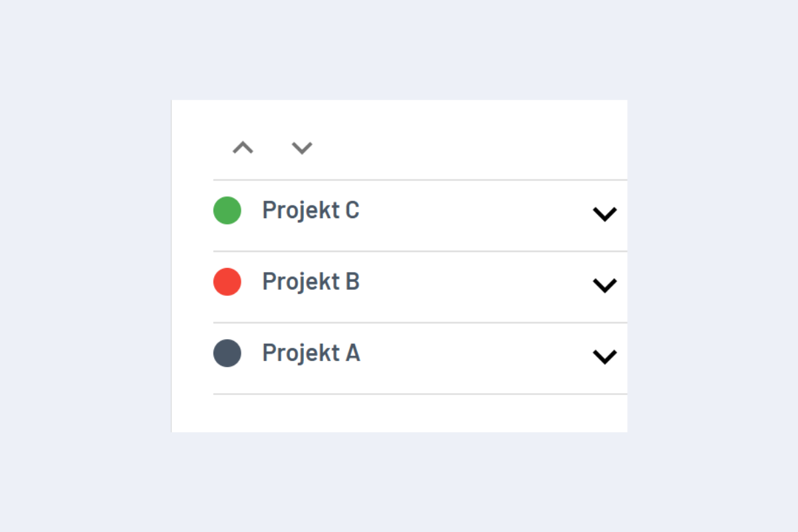Click the gray down chevron icon
The height and width of the screenshot is (532, 798).
pos(302,148)
